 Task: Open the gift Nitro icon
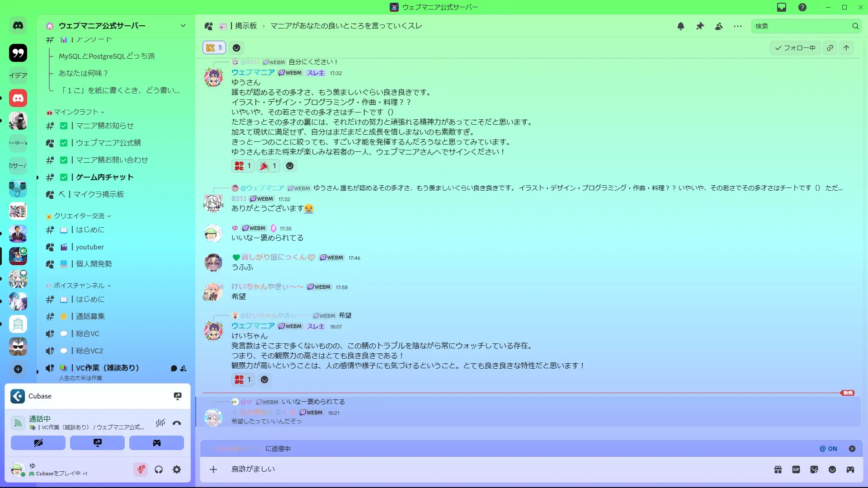tap(778, 469)
